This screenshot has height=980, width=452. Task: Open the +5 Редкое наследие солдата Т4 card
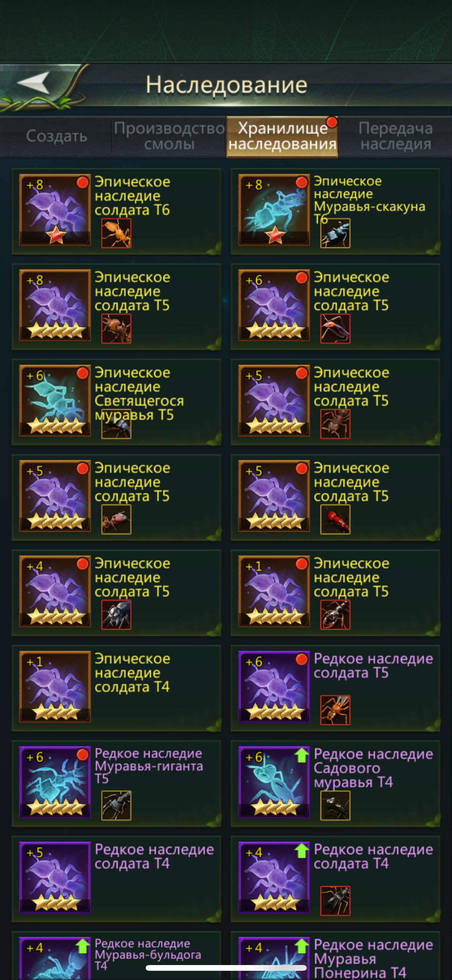(x=117, y=879)
